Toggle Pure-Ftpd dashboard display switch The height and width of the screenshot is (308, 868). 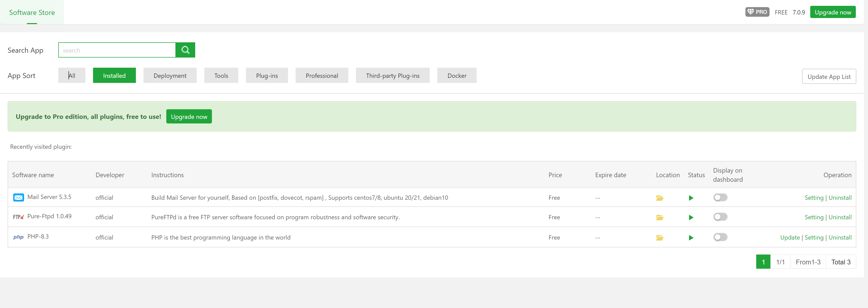[x=720, y=217]
